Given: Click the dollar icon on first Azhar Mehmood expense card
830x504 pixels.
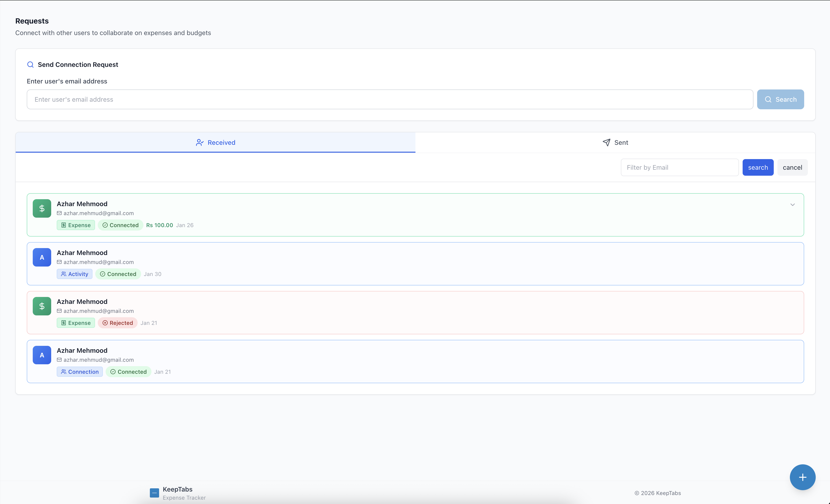Looking at the screenshot, I should tap(41, 208).
